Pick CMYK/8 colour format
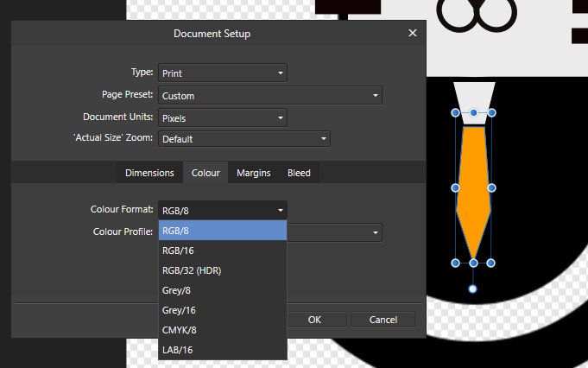The width and height of the screenshot is (588, 368). tap(223, 330)
